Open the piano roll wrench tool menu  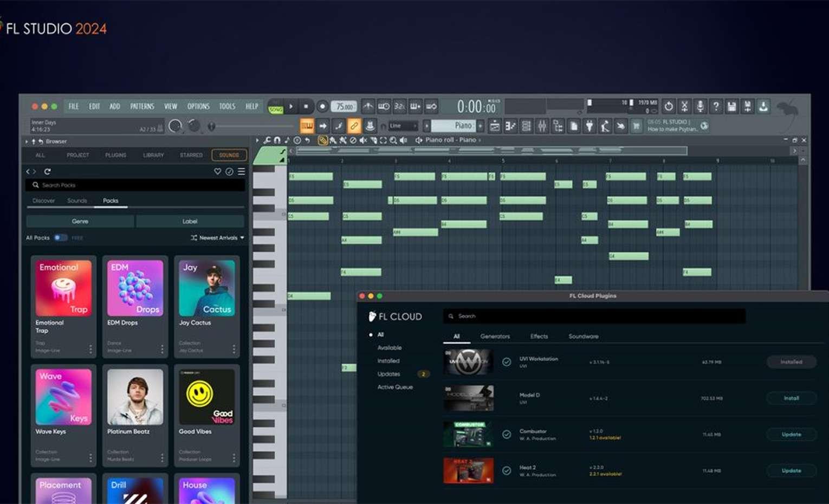[267, 140]
